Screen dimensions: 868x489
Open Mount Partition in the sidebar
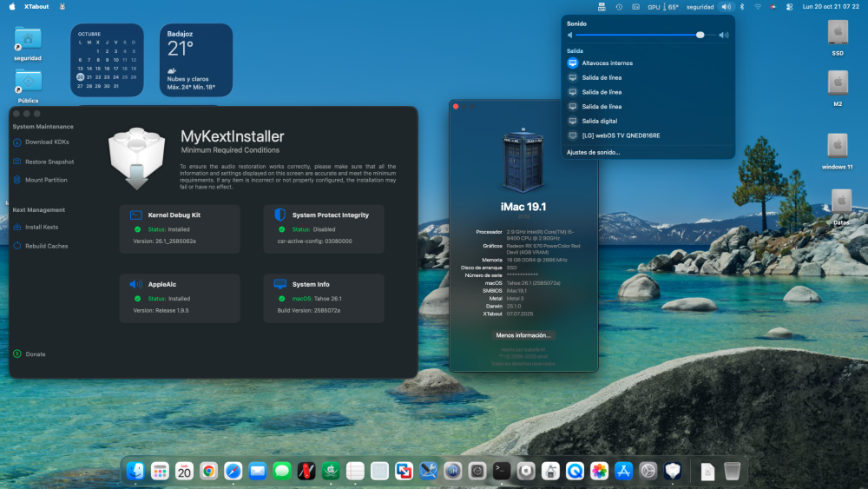coord(40,180)
